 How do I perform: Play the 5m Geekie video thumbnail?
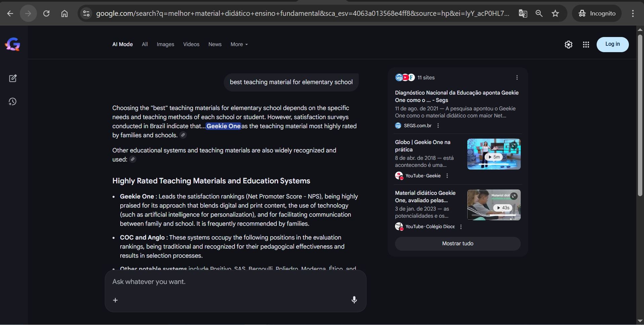[494, 154]
